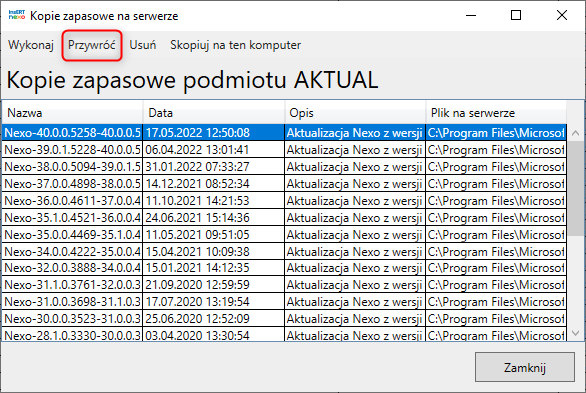
Task: Sort by the Data column header
Action: (x=214, y=113)
